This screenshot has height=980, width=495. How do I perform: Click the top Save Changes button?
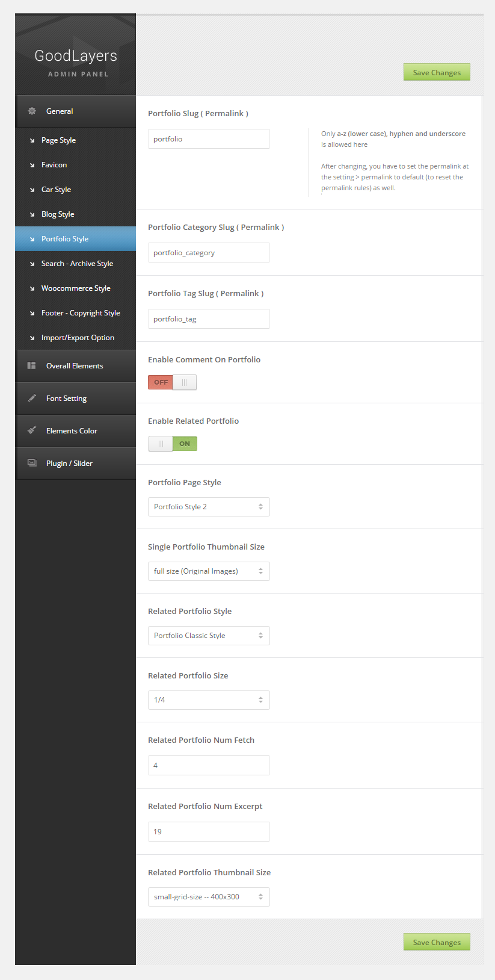click(437, 73)
